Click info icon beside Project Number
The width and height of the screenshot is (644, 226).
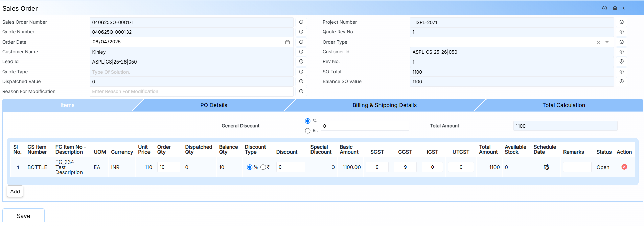tap(622, 22)
